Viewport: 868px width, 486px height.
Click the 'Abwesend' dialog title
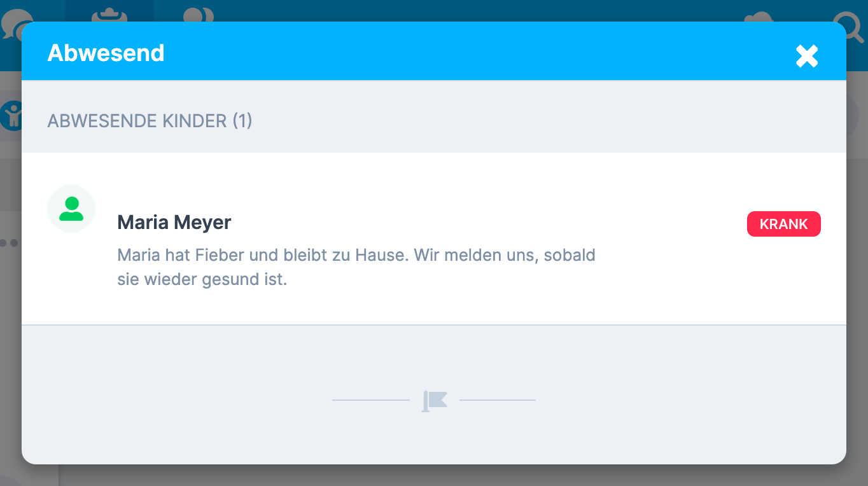point(106,53)
